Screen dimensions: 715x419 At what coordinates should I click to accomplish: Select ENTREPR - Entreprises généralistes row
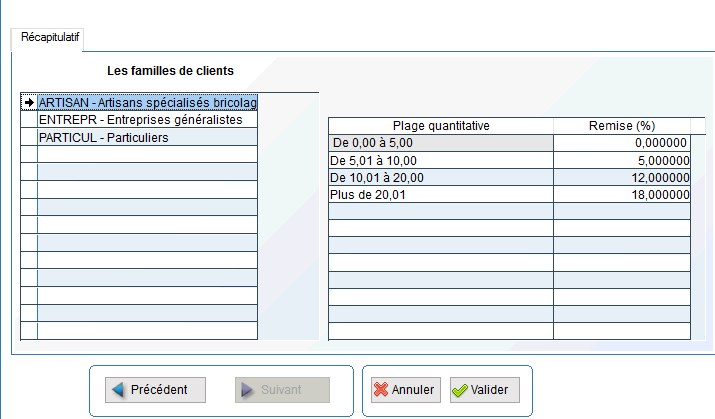[147, 120]
